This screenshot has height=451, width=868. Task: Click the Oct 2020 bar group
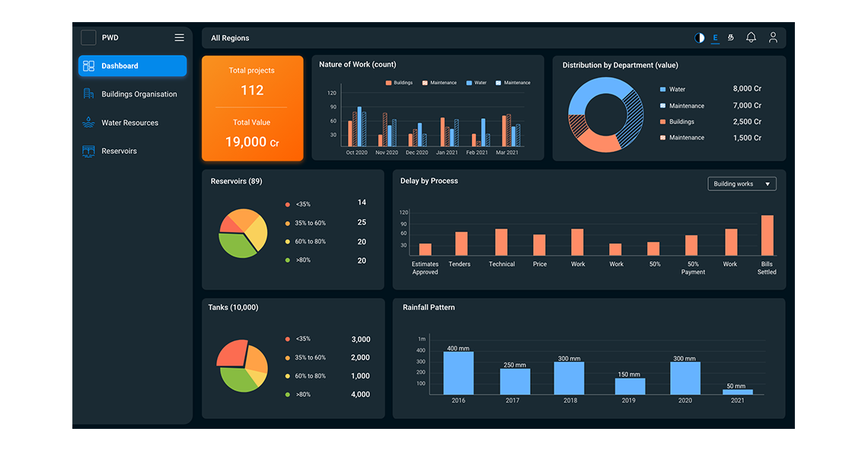point(357,127)
